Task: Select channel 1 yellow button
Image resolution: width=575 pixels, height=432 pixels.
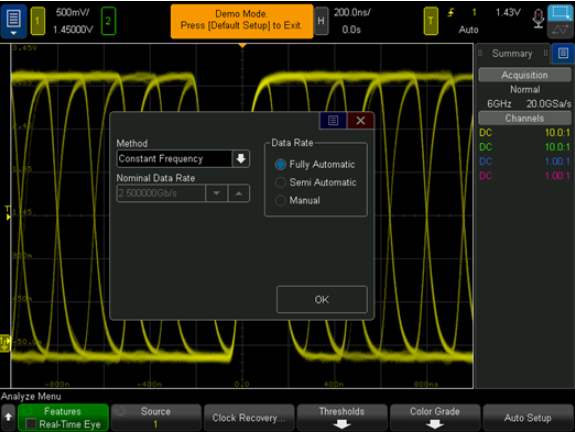Action: click(x=37, y=21)
